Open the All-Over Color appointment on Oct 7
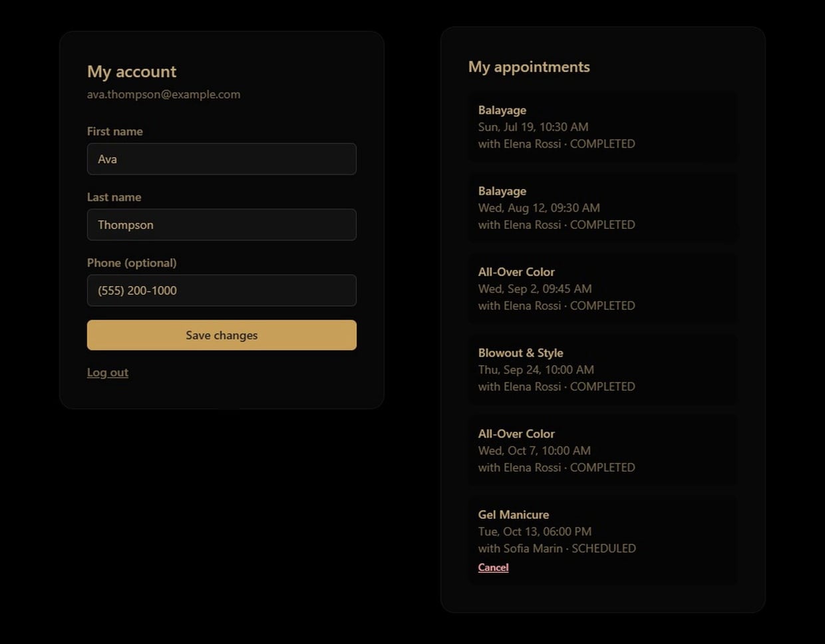This screenshot has width=825, height=644. (603, 450)
